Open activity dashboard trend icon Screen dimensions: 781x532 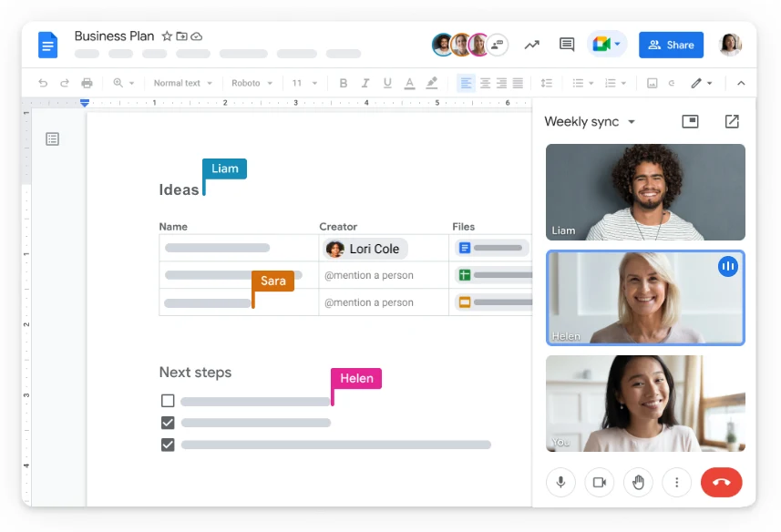pyautogui.click(x=532, y=45)
